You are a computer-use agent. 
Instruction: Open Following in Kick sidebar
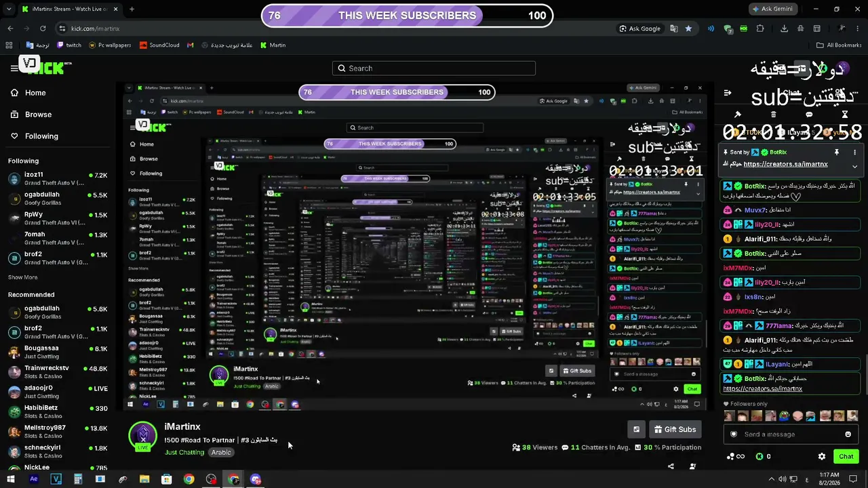34,136
